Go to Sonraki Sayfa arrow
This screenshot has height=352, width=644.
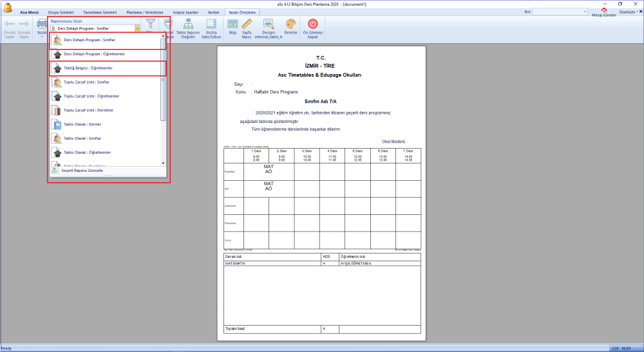tap(24, 24)
